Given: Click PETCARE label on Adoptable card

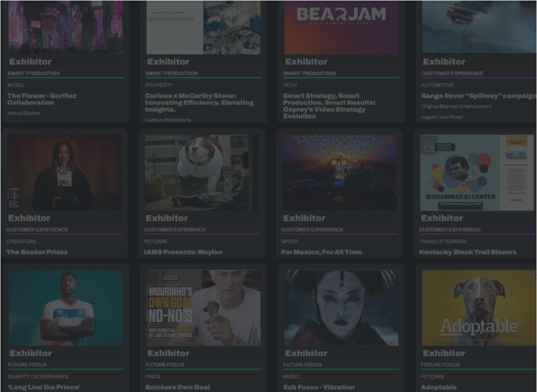Looking at the screenshot, I should 432,377.
